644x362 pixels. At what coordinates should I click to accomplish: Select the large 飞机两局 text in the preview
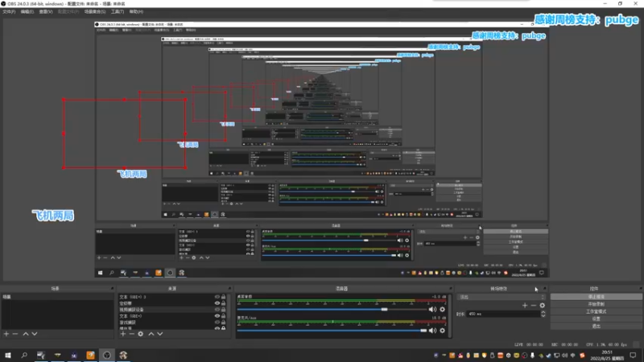tap(53, 216)
